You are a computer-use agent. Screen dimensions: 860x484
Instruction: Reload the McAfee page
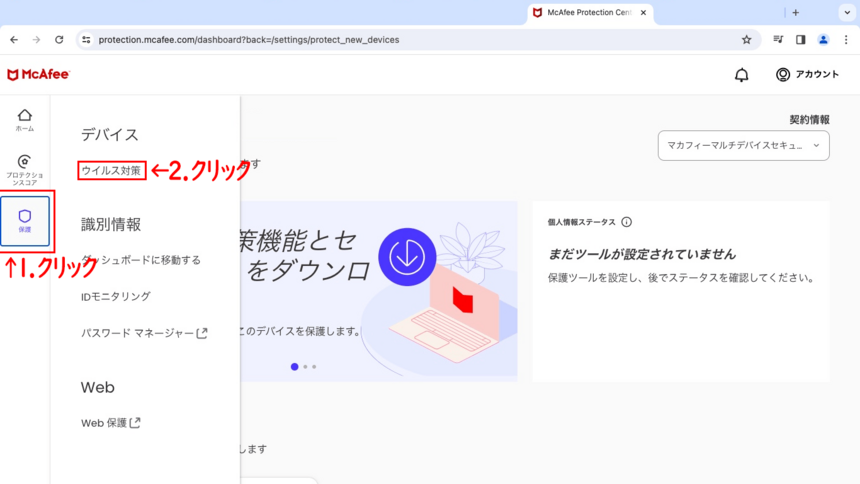coord(59,40)
